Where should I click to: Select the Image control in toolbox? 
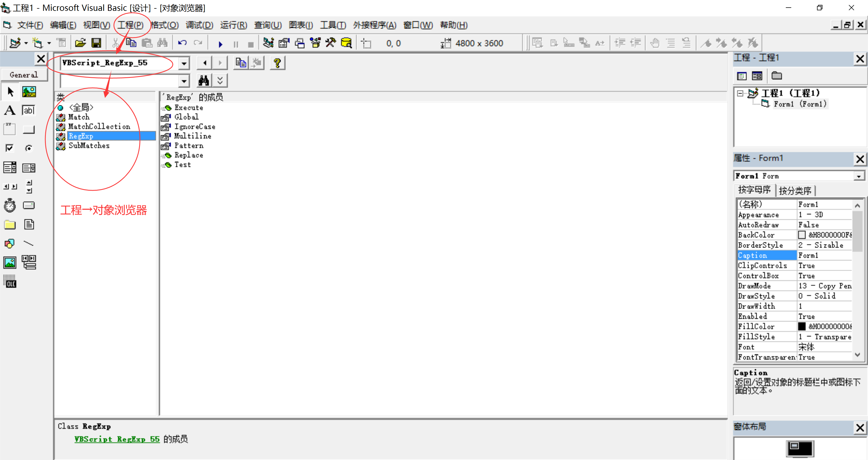tap(10, 263)
